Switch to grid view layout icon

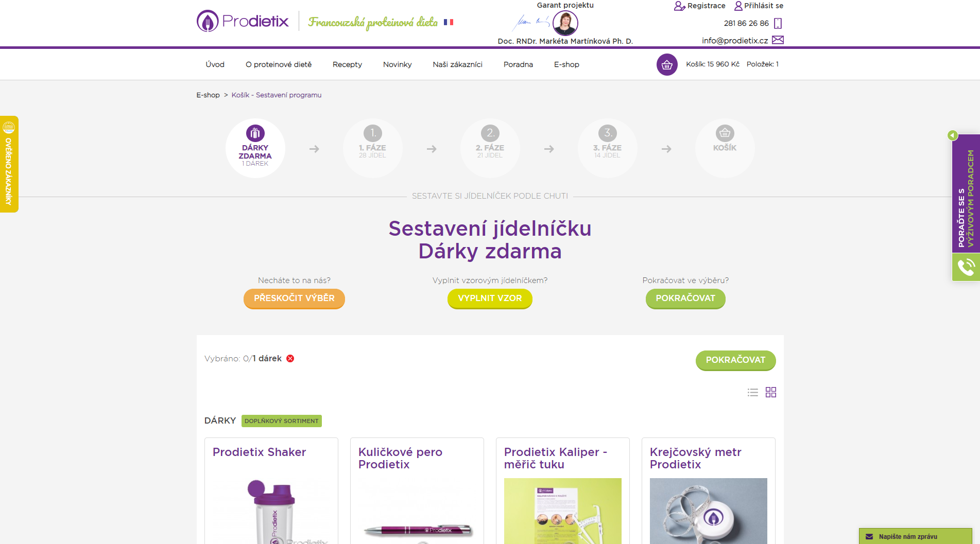click(771, 392)
